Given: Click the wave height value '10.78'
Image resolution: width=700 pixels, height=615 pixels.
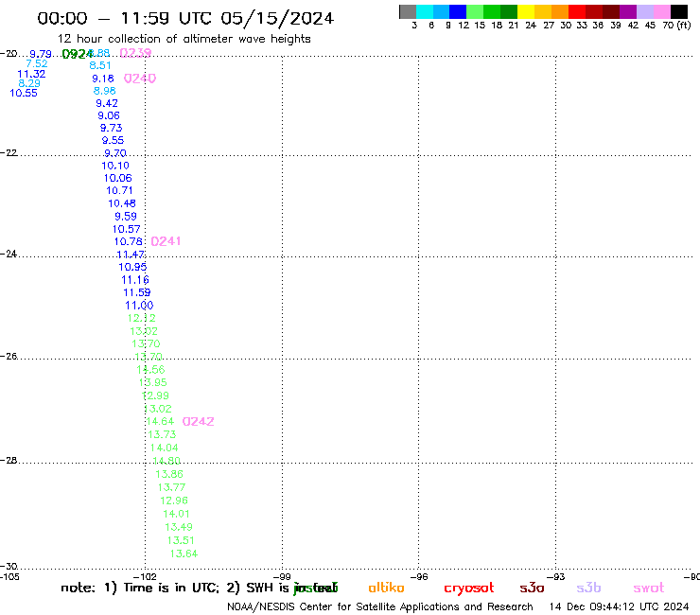Looking at the screenshot, I should pos(129,241).
